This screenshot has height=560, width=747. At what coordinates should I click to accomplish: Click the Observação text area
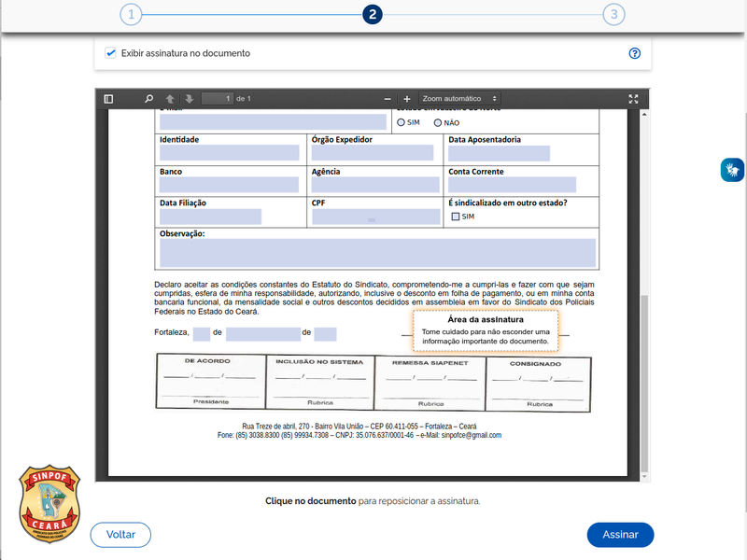point(378,253)
